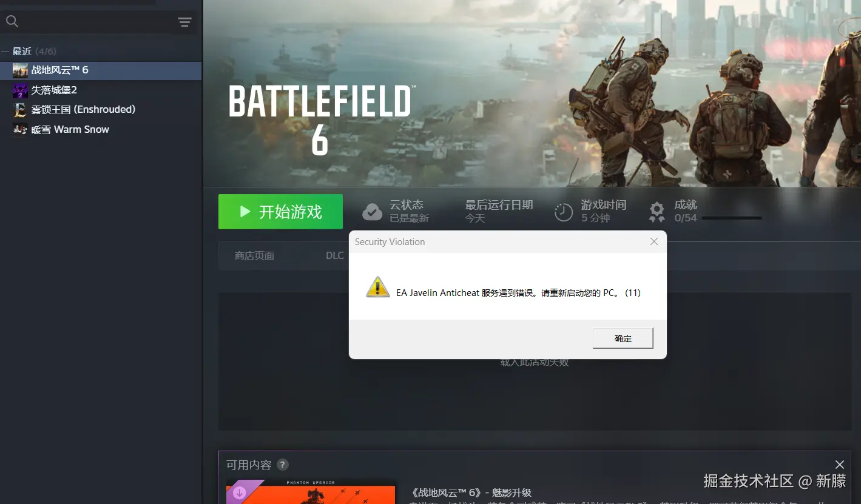Click the 战地风云 6 game icon in list
Screen dimensions: 861x504
point(20,70)
